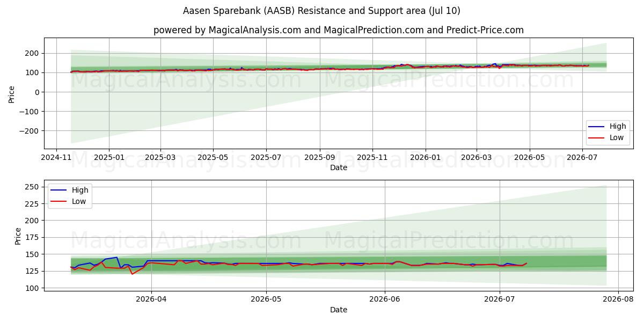Click 'Low' in the bottom chart legend
The width and height of the screenshot is (644, 322).
[x=79, y=201]
